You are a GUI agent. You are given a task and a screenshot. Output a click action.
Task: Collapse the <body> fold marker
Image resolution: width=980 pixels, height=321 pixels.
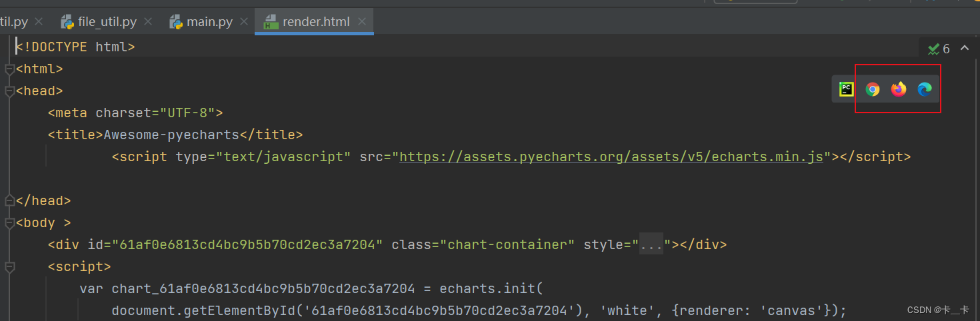point(9,223)
